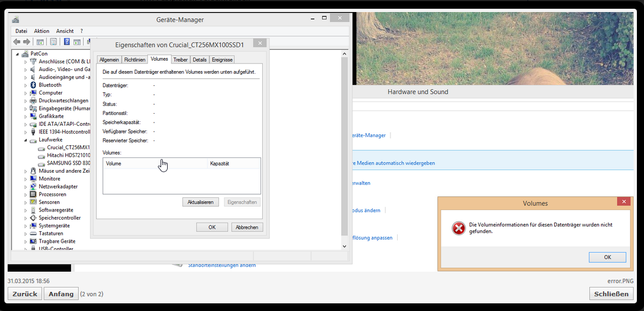The height and width of the screenshot is (311, 644).
Task: Toggle the console tree toolbar icon
Action: click(40, 42)
